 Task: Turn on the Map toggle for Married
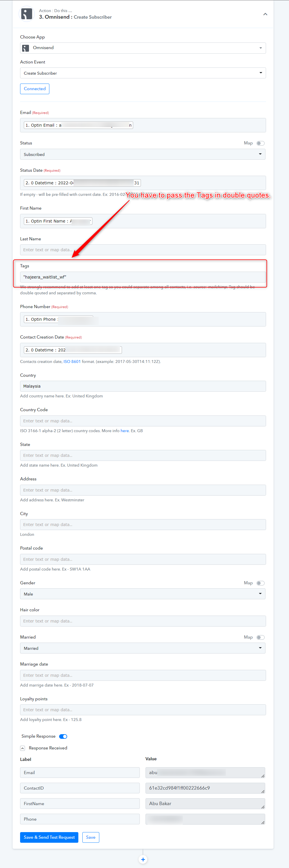[260, 637]
